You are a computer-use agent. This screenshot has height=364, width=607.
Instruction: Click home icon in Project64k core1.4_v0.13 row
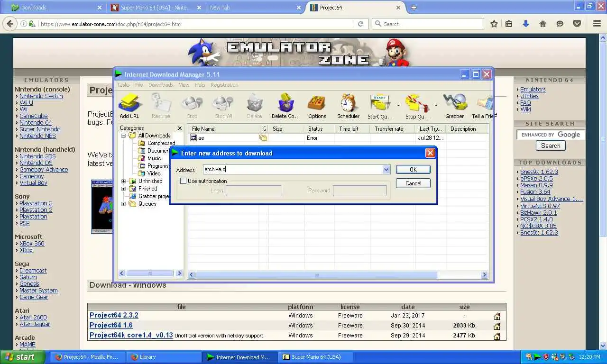(x=497, y=336)
